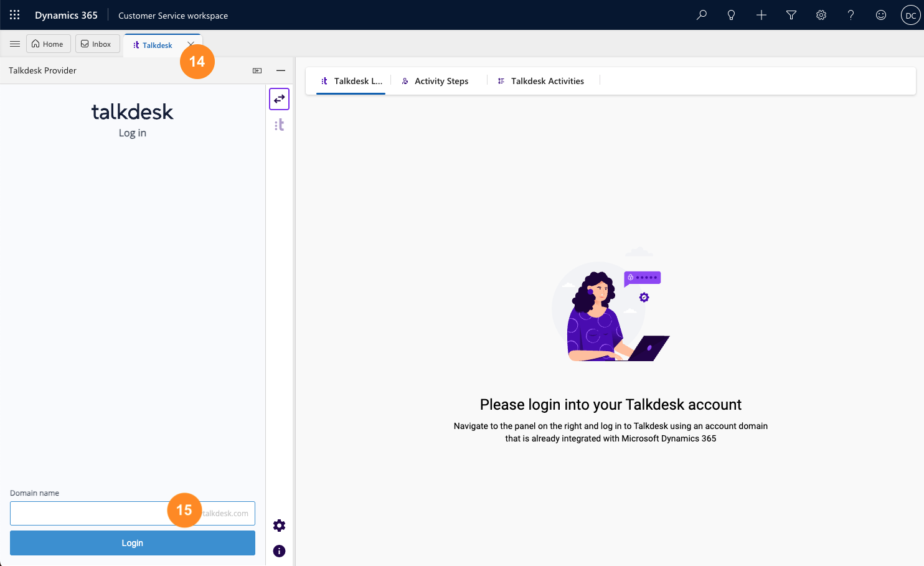The width and height of the screenshot is (924, 566).
Task: Click the info circle icon
Action: click(280, 551)
